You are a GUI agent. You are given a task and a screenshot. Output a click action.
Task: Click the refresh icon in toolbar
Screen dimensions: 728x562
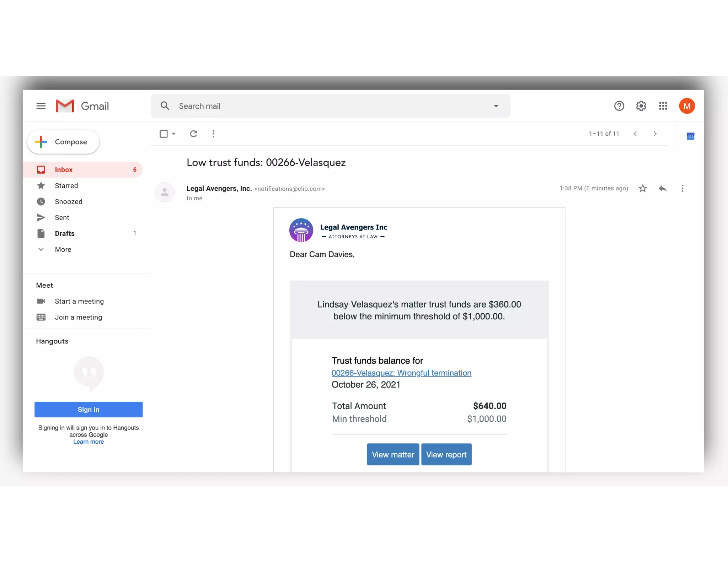[x=193, y=134]
